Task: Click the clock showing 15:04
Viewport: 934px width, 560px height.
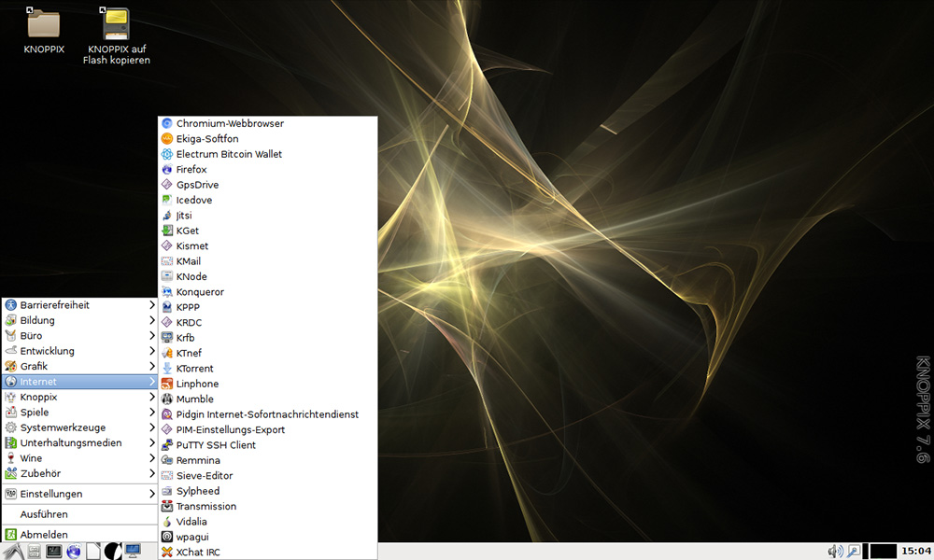Action: [916, 552]
